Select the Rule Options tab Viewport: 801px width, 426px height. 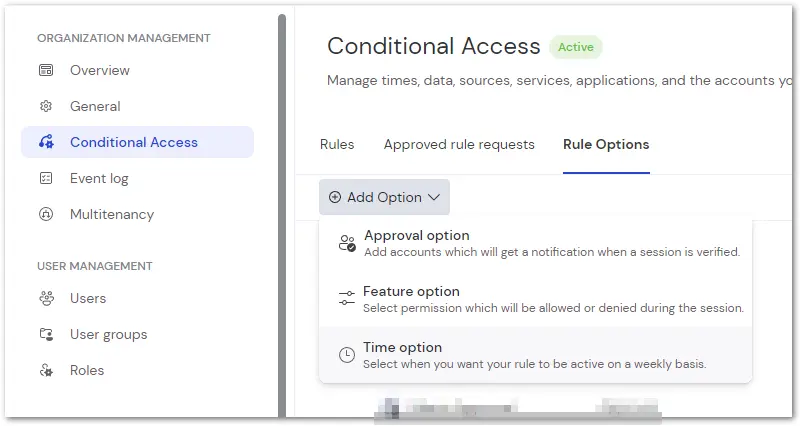click(x=606, y=145)
